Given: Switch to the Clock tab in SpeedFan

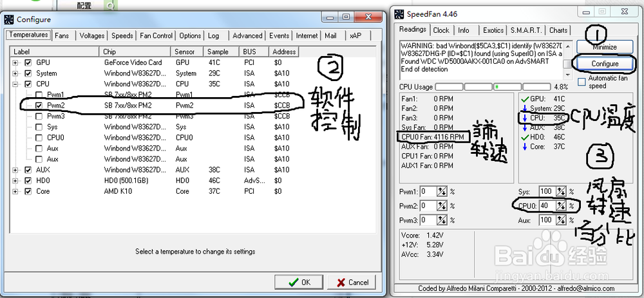Looking at the screenshot, I should pyautogui.click(x=441, y=30).
